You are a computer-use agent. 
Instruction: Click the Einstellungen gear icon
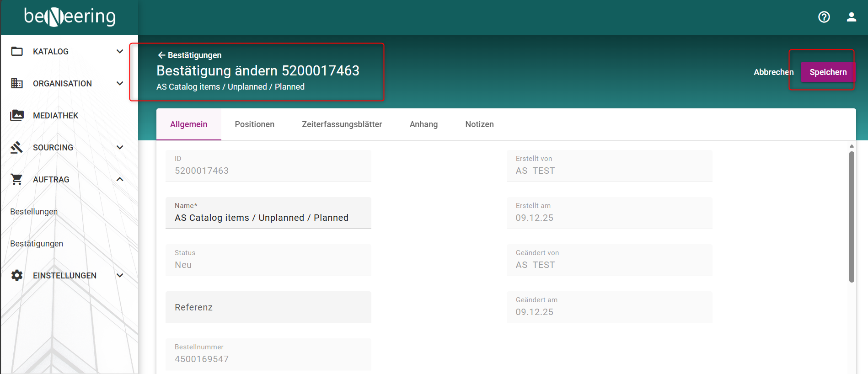[17, 275]
